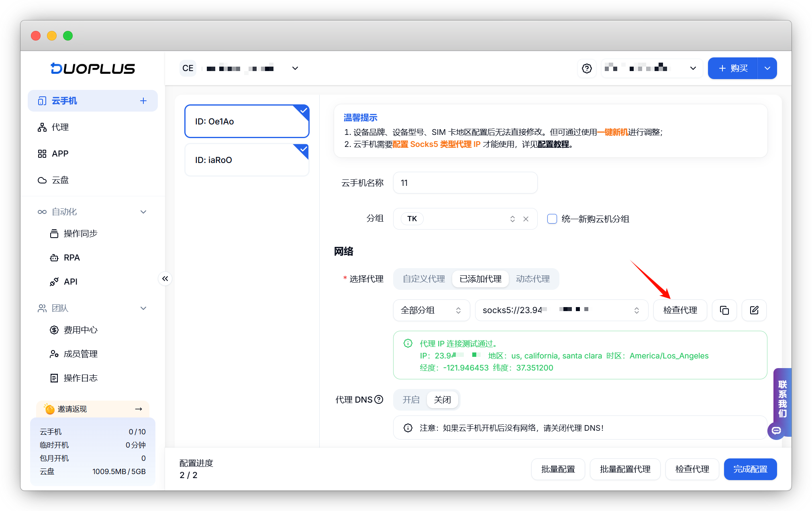
Task: Turn 代理 DNS to 开启
Action: [x=411, y=399]
